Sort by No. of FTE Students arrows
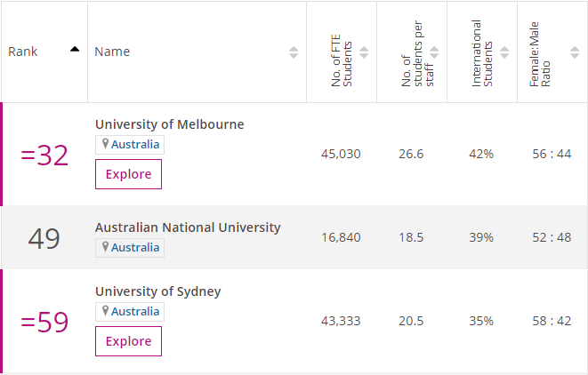The height and width of the screenshot is (375, 588). [x=363, y=52]
